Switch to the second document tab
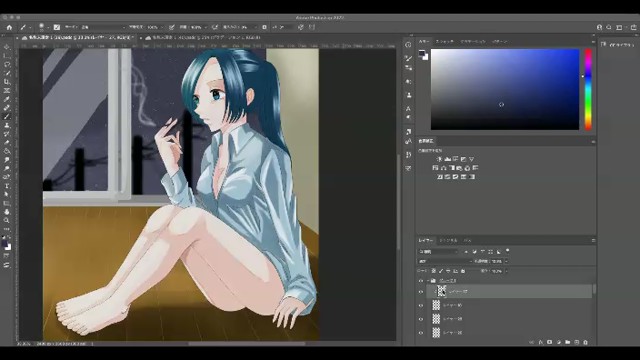 203,37
